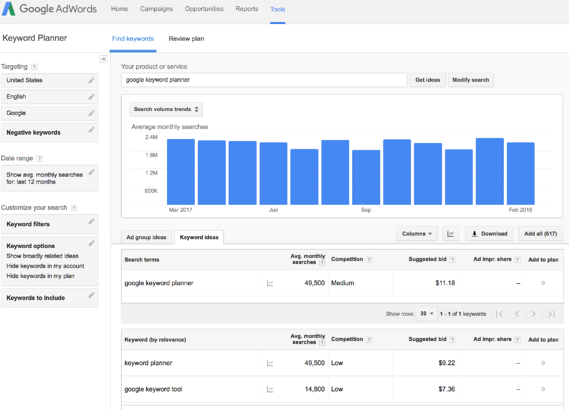Click Show broadly related ideas option
Image resolution: width=569 pixels, height=410 pixels.
[42, 256]
